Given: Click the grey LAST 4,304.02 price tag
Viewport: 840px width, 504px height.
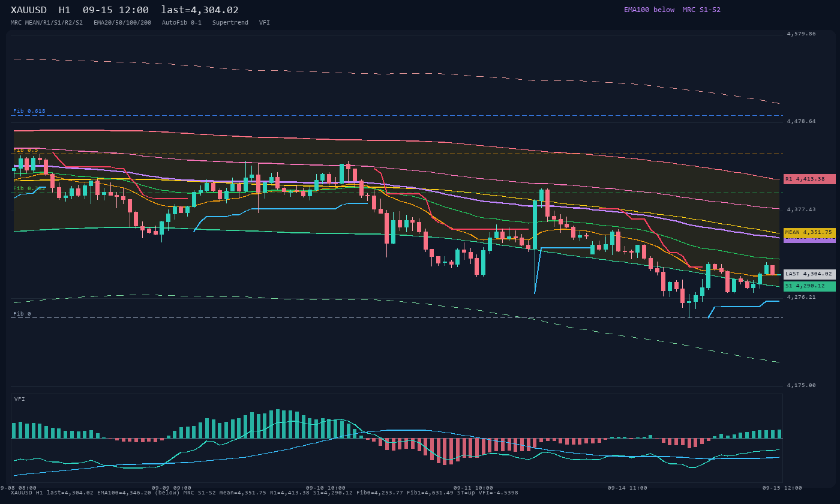Looking at the screenshot, I should click(809, 274).
